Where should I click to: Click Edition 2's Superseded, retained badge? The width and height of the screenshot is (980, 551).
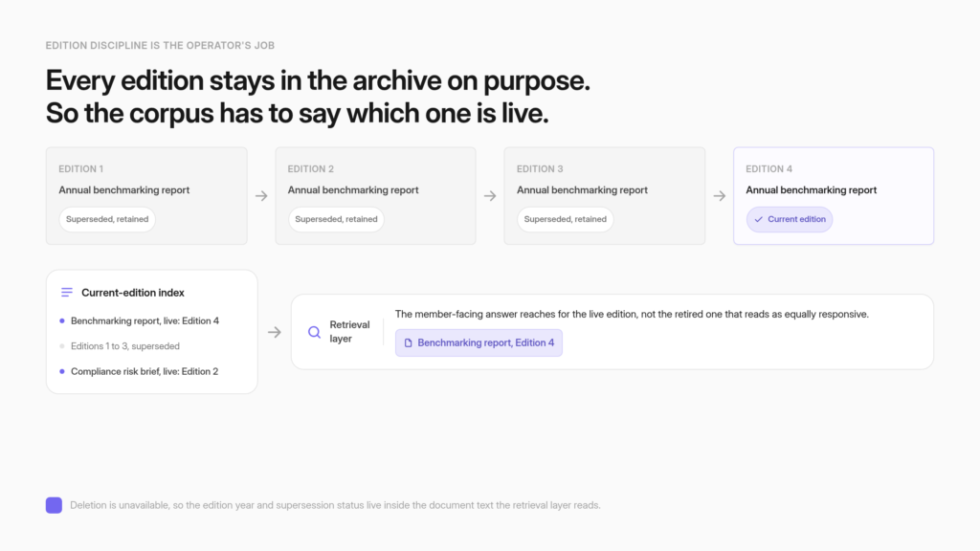click(x=336, y=219)
